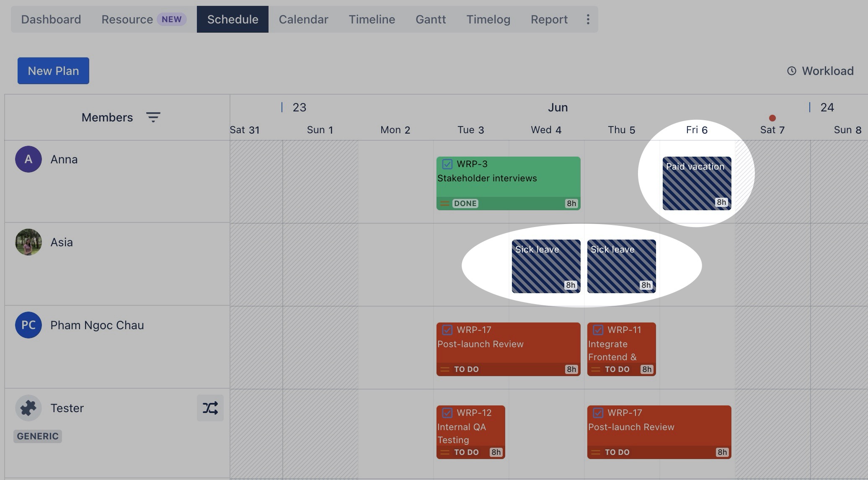Toggle the WRP-12 task checkbox icon
868x480 pixels.
click(x=447, y=413)
